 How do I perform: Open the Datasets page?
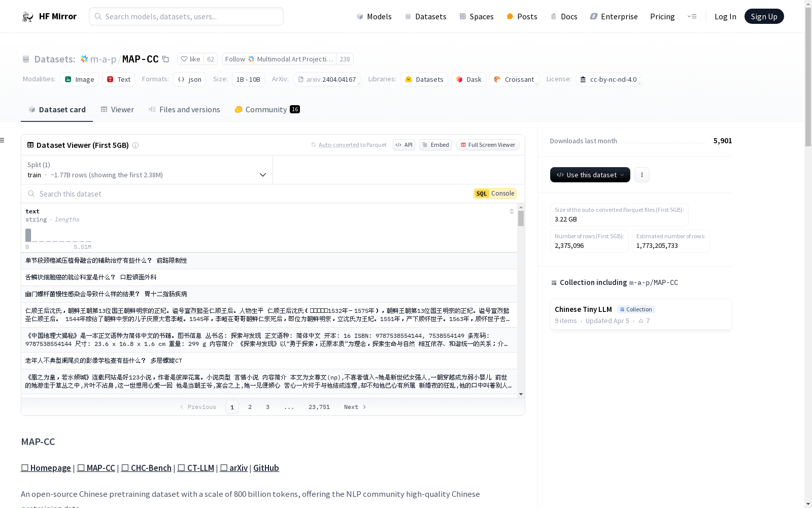[x=425, y=16]
